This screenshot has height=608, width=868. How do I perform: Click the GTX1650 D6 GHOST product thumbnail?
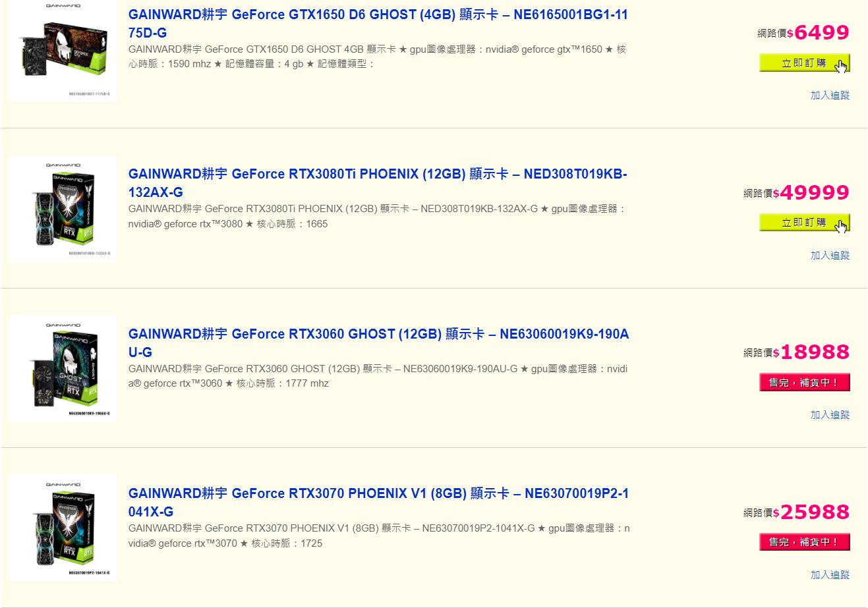(x=63, y=51)
